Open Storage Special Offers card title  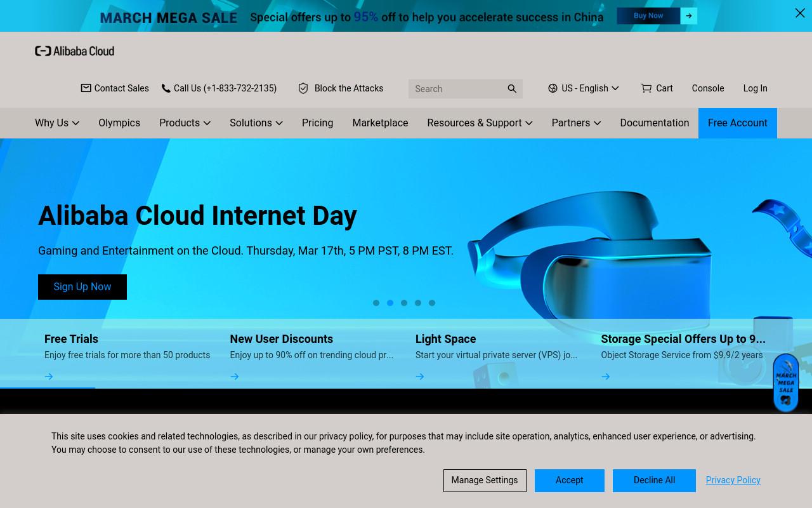(x=683, y=339)
